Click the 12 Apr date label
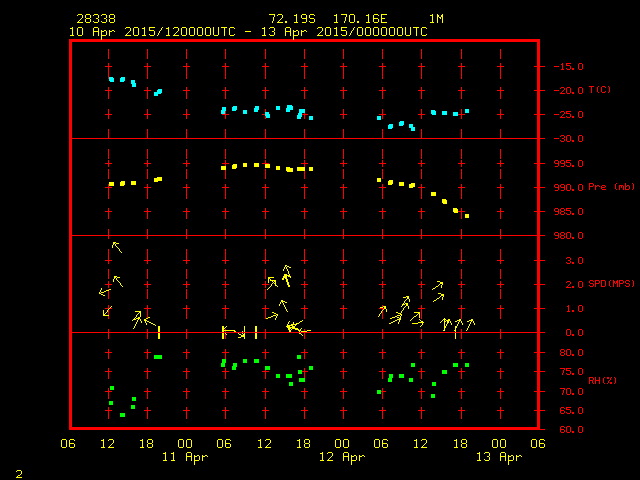Screen dimensions: 640x480 tap(341, 457)
